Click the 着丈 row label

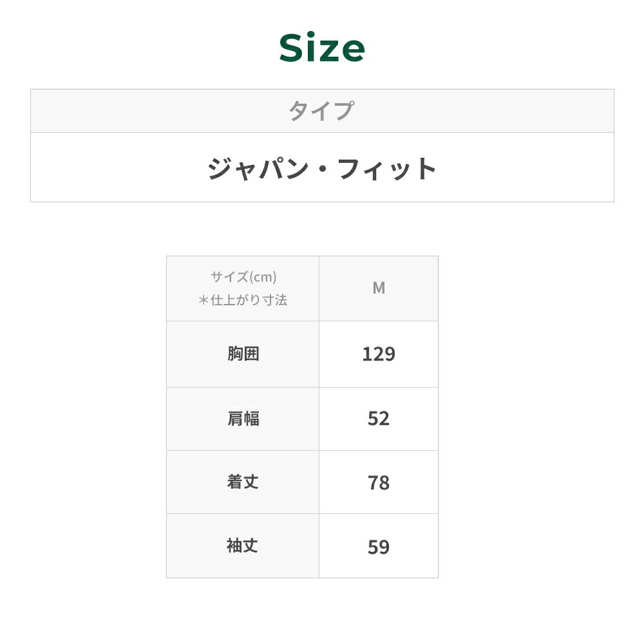point(243,482)
